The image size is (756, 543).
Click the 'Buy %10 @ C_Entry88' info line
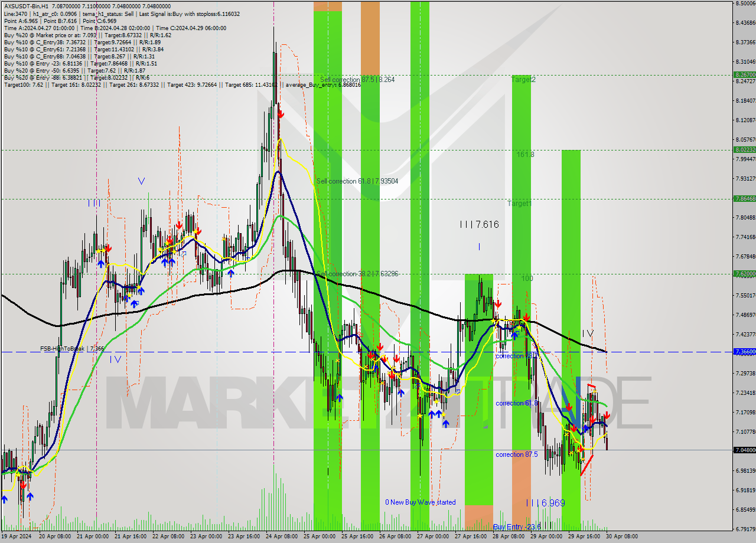[80, 56]
